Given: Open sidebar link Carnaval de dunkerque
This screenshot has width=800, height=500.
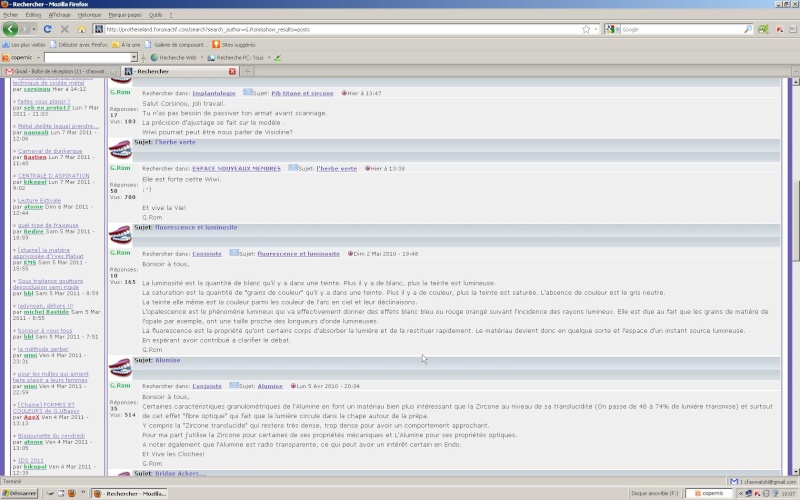Looking at the screenshot, I should (50, 151).
